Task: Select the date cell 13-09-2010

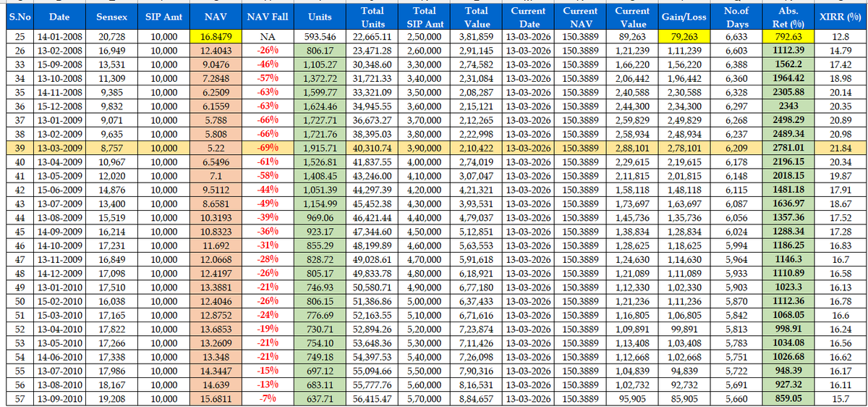Action: coord(59,398)
